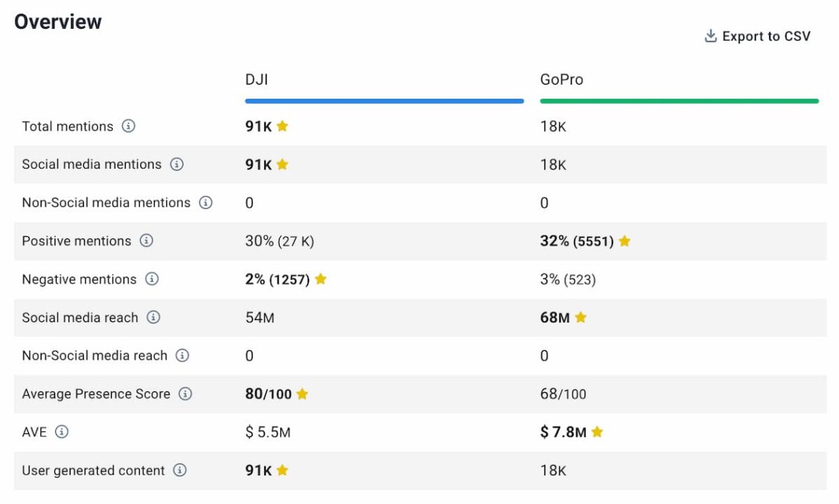Select the GoPro column header
Screen dimensions: 839x504
pos(561,79)
